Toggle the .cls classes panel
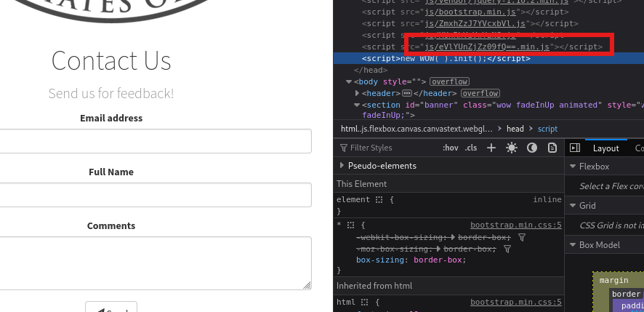This screenshot has width=644, height=312. [x=471, y=148]
